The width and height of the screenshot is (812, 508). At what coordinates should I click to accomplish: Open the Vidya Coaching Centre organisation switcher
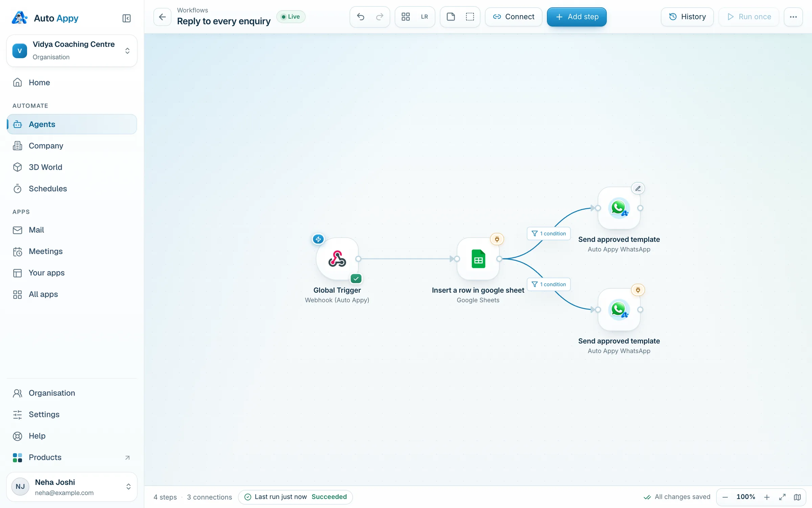click(x=72, y=51)
